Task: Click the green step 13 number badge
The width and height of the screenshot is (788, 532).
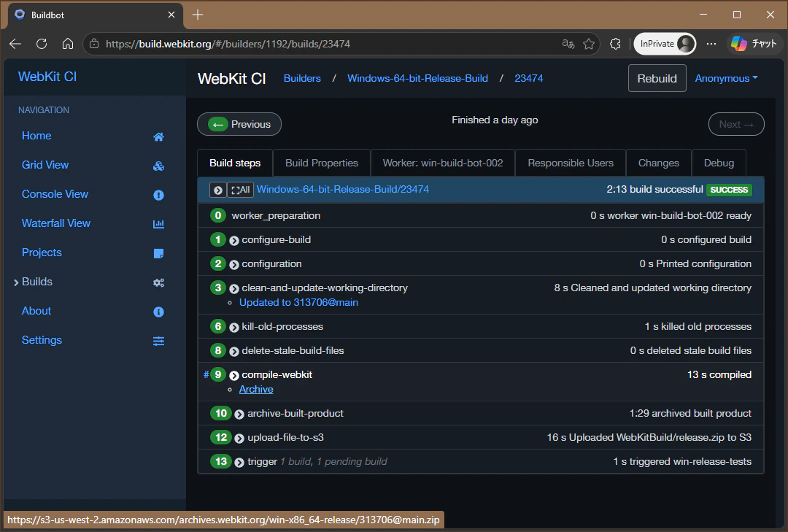Action: tap(221, 461)
